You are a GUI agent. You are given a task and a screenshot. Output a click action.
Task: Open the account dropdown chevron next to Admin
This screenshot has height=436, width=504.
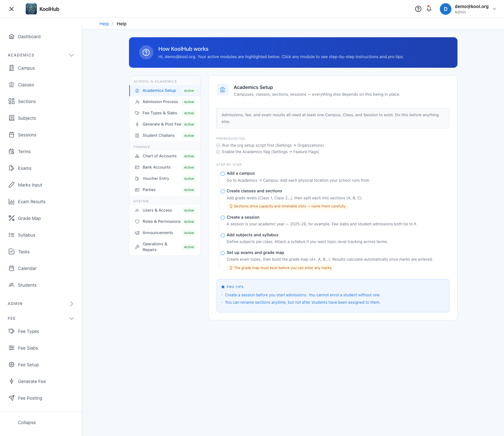pyautogui.click(x=494, y=9)
